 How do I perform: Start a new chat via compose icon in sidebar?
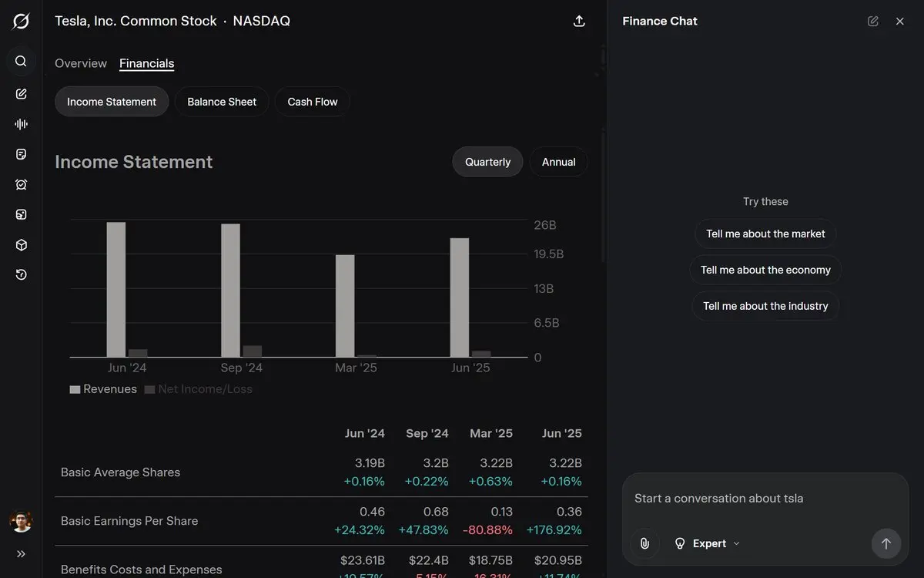21,94
